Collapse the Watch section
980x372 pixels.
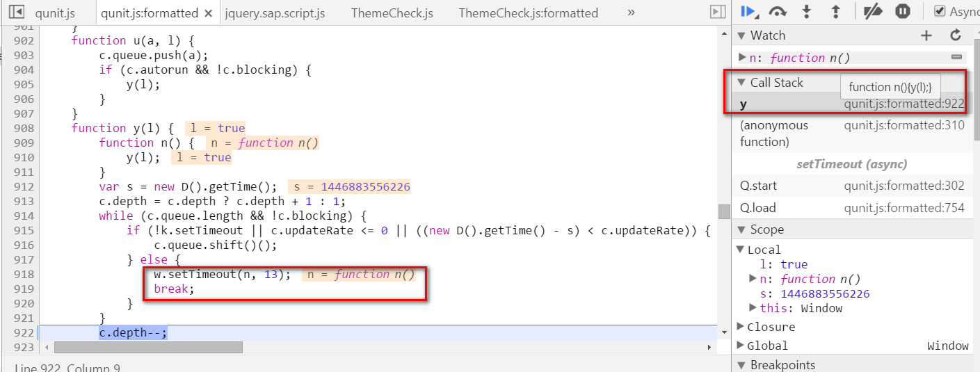point(741,35)
